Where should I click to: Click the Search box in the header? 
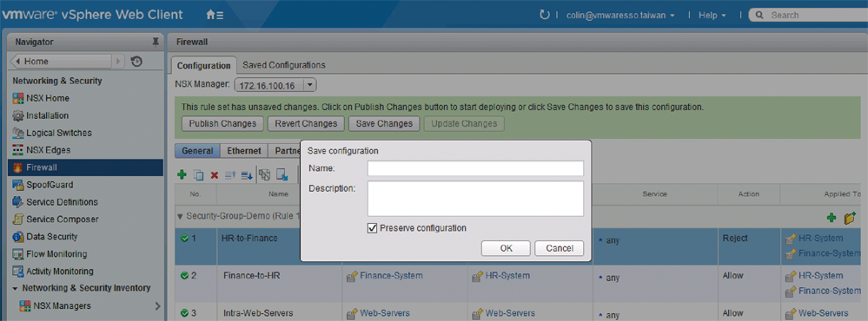808,16
